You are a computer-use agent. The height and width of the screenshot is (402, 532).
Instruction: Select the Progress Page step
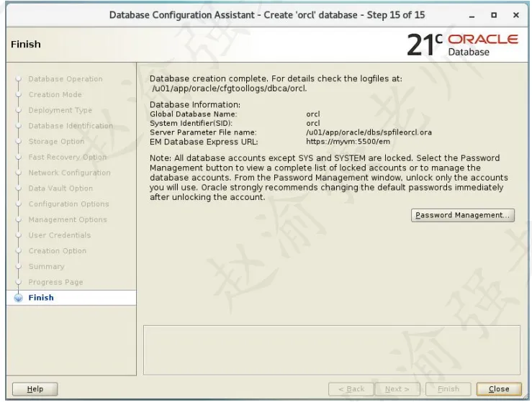coord(55,282)
